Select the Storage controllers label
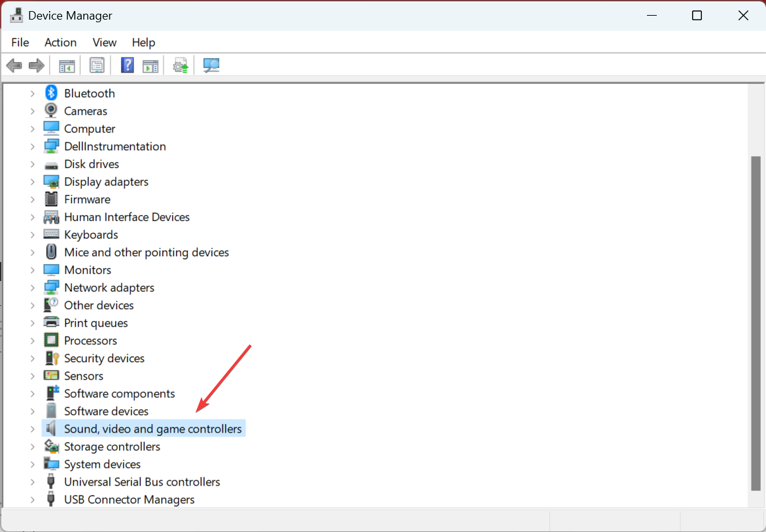Screen dimensions: 766x532 [113, 446]
